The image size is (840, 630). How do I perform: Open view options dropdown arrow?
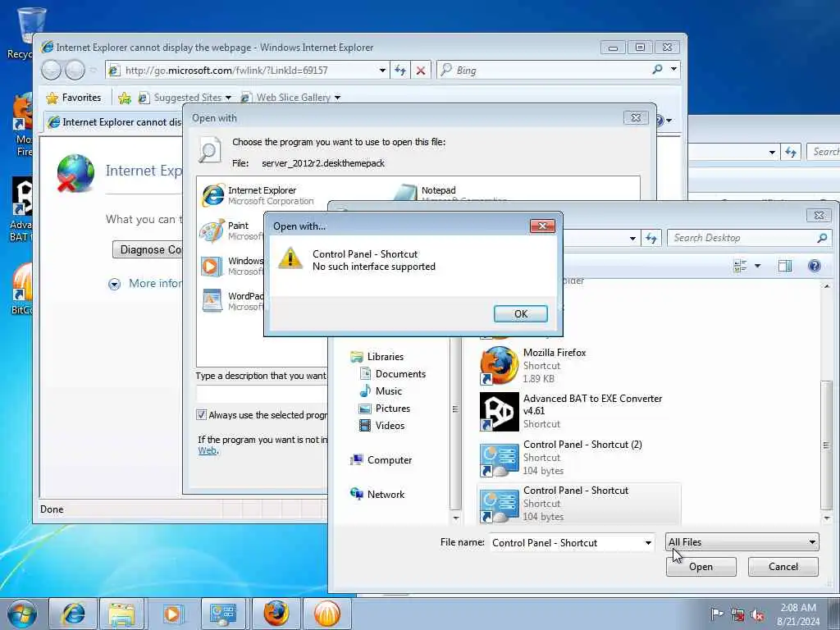pyautogui.click(x=757, y=266)
